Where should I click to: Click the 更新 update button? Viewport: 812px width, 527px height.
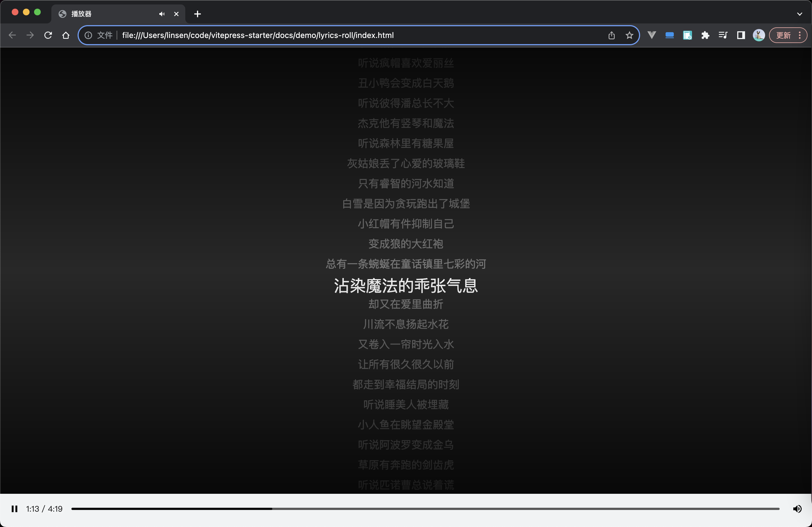[783, 35]
